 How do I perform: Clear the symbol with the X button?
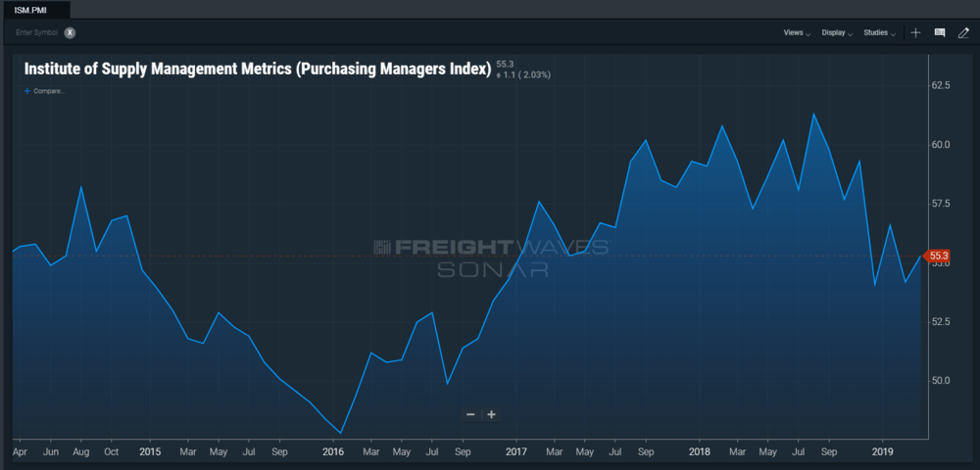point(70,33)
